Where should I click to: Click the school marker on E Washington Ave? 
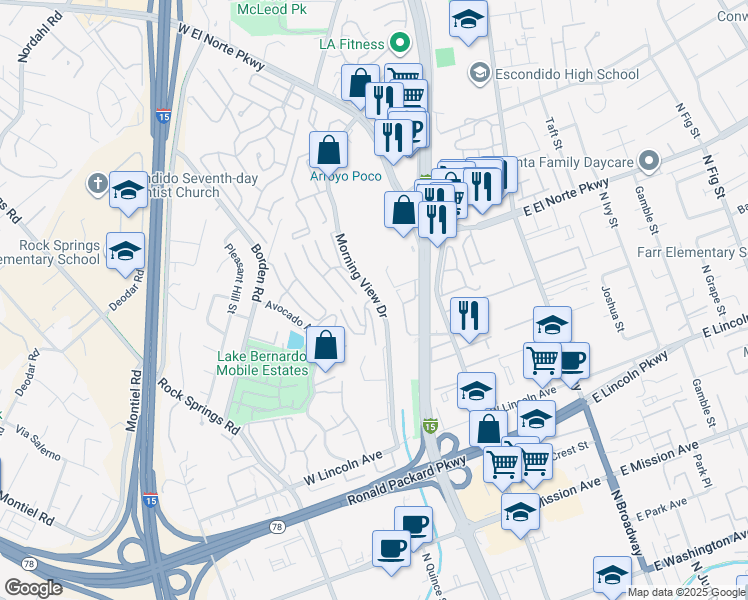click(x=613, y=575)
